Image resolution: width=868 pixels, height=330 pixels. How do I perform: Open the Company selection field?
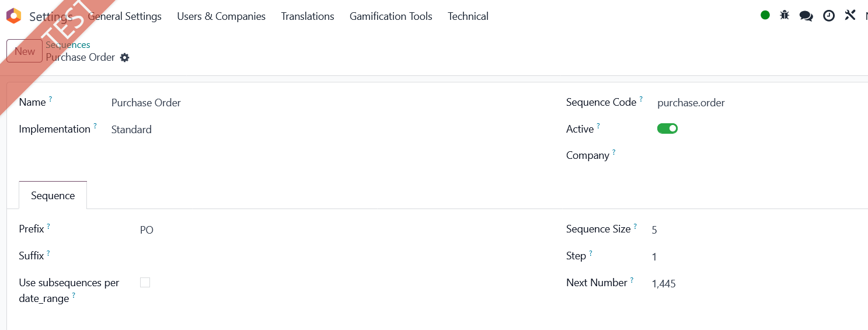coord(759,155)
